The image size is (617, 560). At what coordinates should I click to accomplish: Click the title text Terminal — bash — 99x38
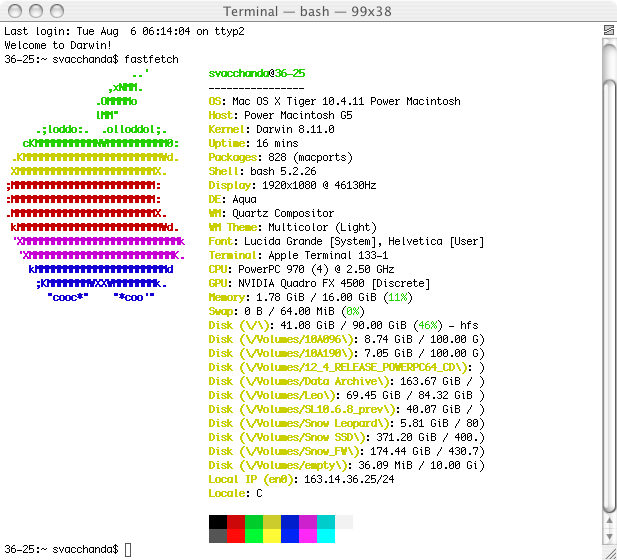point(307,11)
